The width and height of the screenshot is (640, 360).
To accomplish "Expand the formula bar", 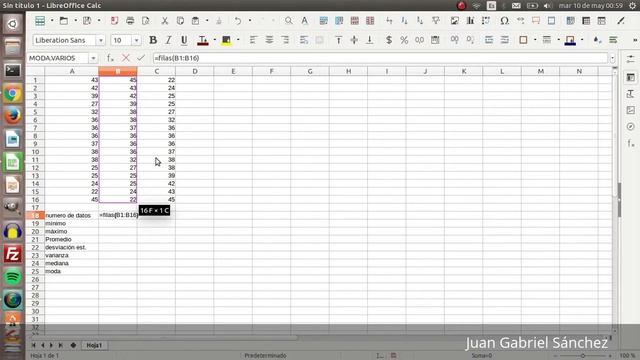I will [612, 58].
